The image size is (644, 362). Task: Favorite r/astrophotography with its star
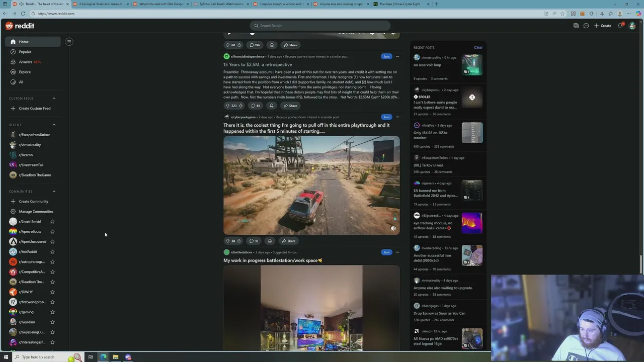click(x=52, y=261)
